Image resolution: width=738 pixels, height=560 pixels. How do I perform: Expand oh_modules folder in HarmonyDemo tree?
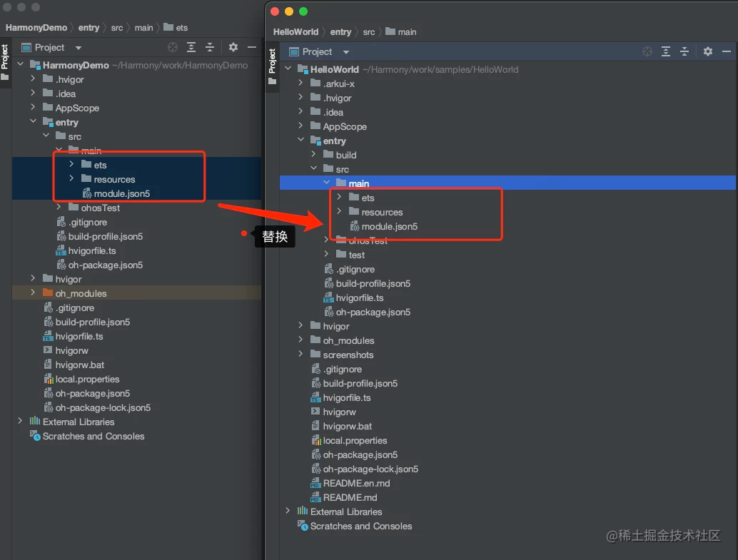(x=33, y=293)
